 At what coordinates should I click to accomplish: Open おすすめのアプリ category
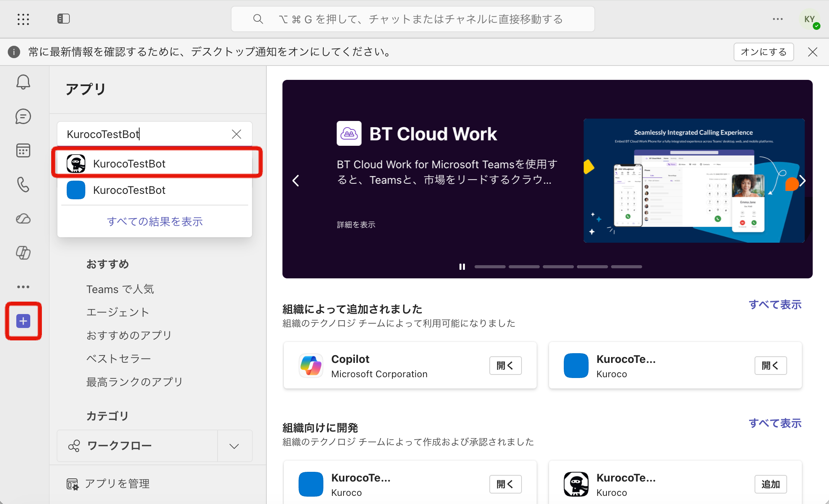tap(129, 335)
